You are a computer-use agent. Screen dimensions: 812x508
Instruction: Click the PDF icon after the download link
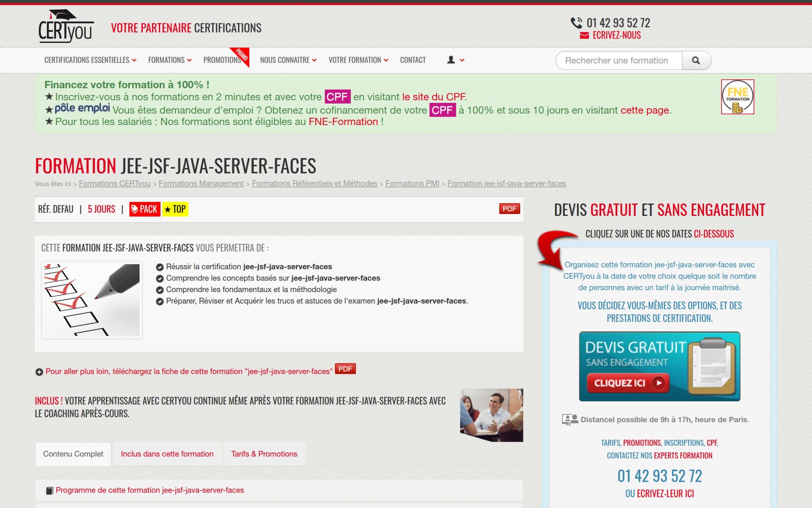click(345, 369)
